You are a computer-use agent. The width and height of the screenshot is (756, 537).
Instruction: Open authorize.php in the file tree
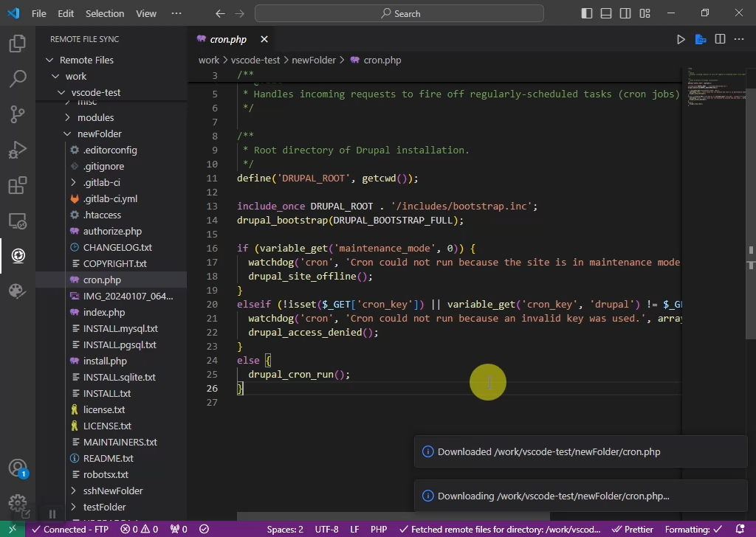click(x=112, y=231)
